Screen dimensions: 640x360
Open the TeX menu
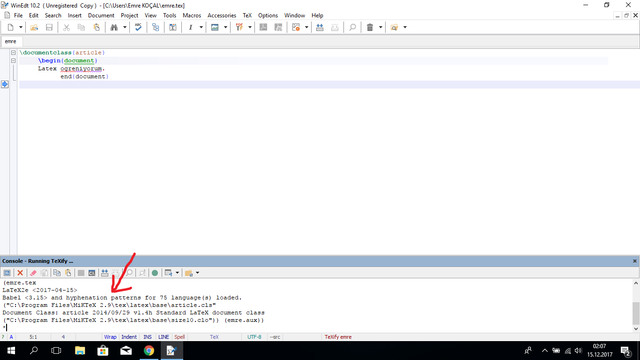tap(247, 16)
